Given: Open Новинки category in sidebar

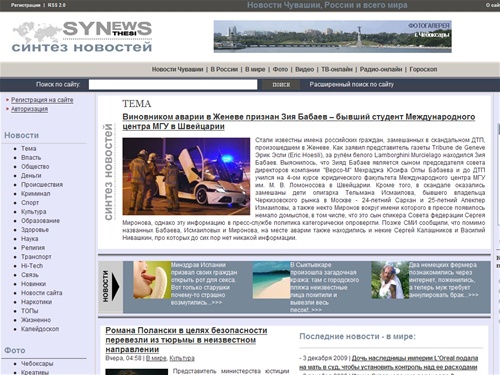Looking at the screenshot, I should click(x=33, y=284).
